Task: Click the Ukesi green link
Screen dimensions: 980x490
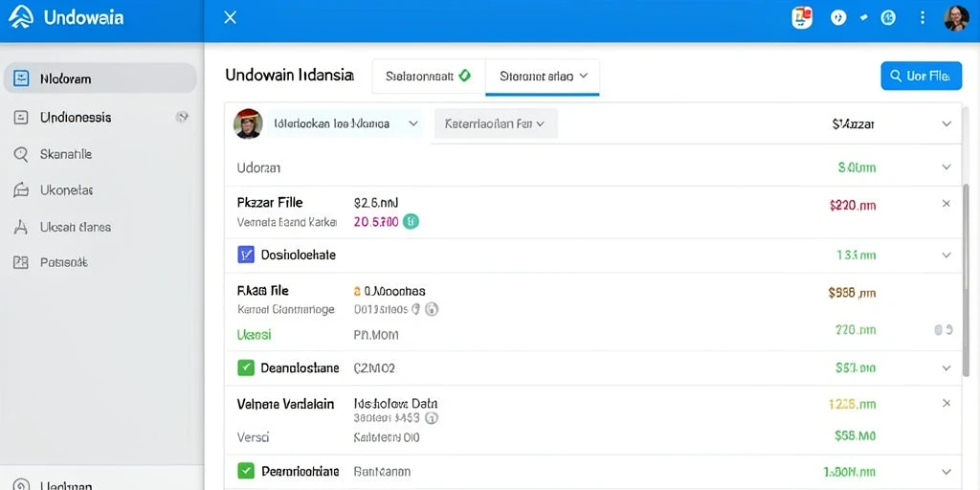Action: tap(255, 335)
